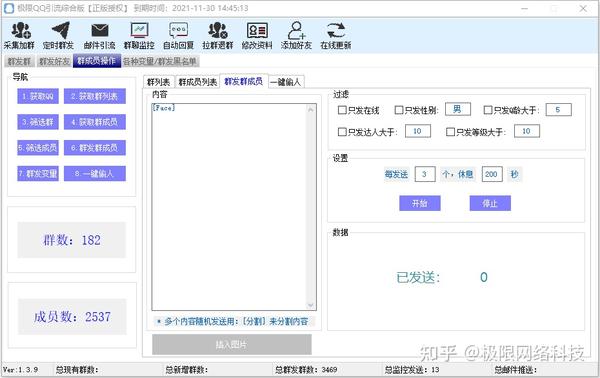Open the 各种变量/群发黑名单 tab
This screenshot has width=600, height=378.
pos(160,61)
